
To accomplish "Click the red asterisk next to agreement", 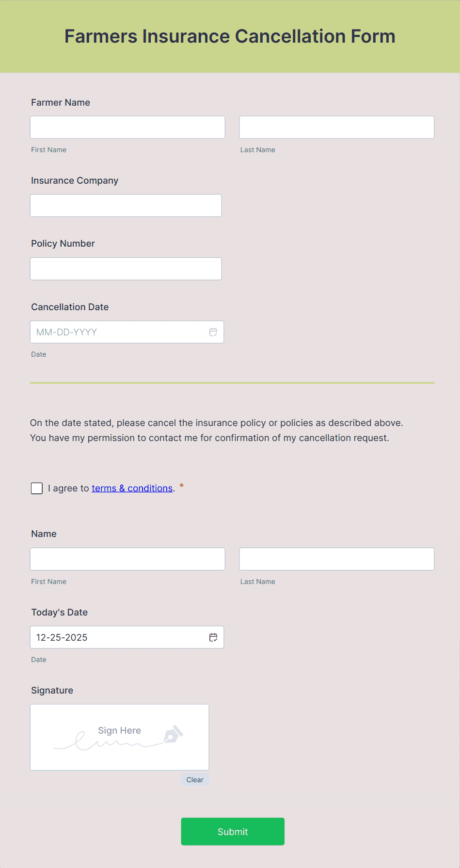I will coord(181,487).
